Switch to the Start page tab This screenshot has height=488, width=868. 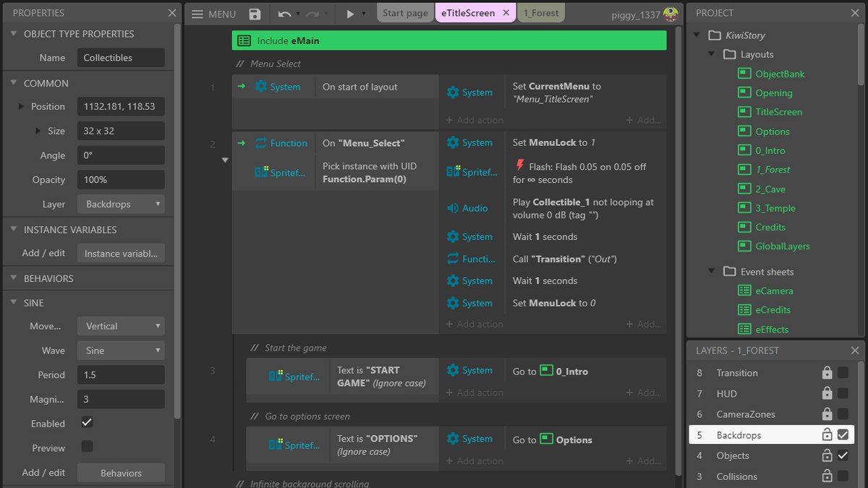click(x=405, y=13)
